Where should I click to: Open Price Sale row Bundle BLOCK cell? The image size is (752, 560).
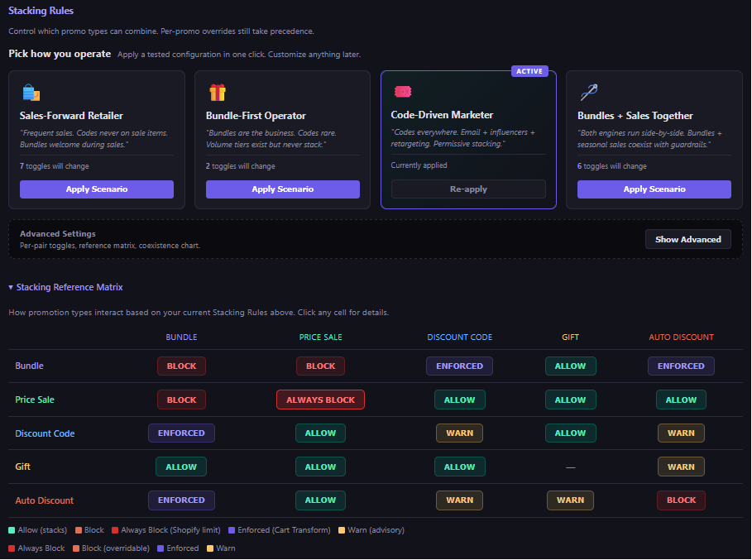tap(181, 400)
